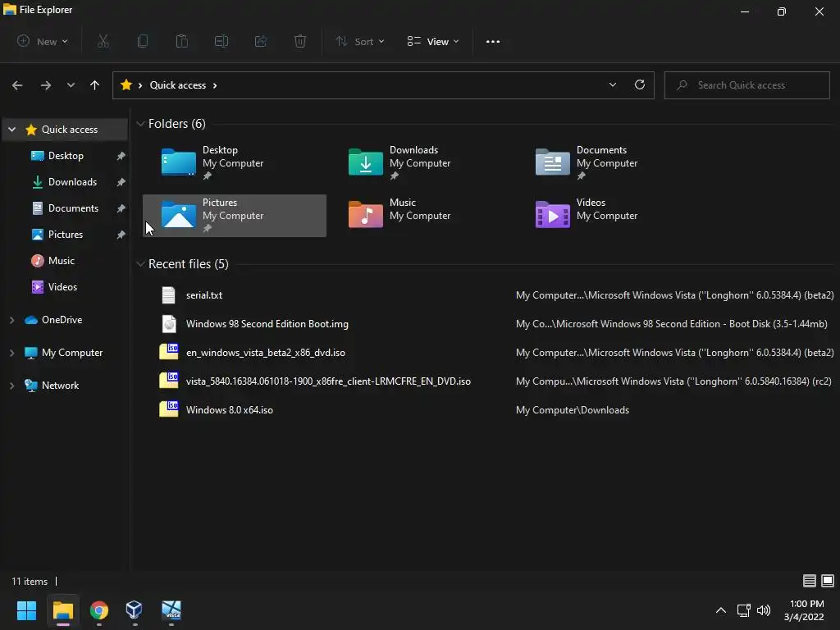Collapse the Quick access tree node
The image size is (840, 630).
(11, 129)
